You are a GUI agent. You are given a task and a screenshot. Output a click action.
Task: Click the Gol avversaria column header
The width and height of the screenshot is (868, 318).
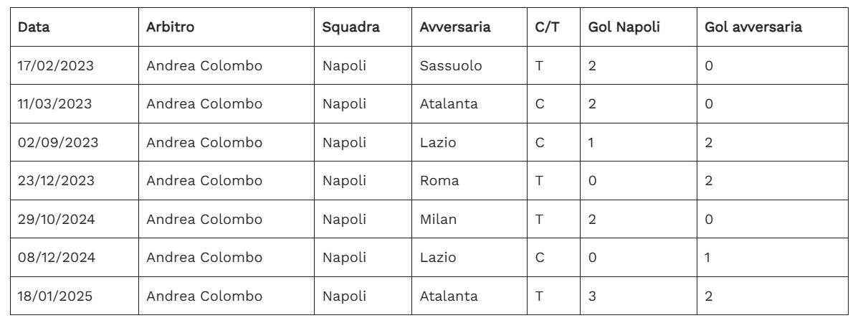point(753,27)
